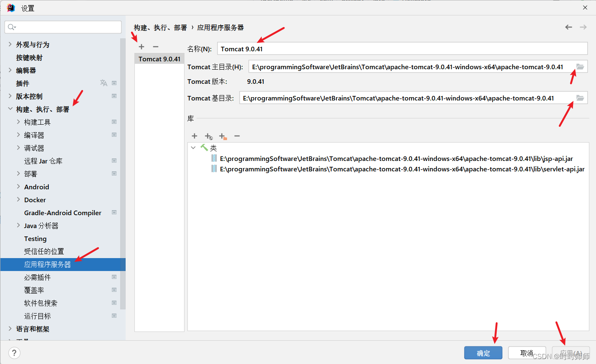Click the project-level icon beside 覆盖率
Viewport: 596px width, 364px height.
[114, 290]
